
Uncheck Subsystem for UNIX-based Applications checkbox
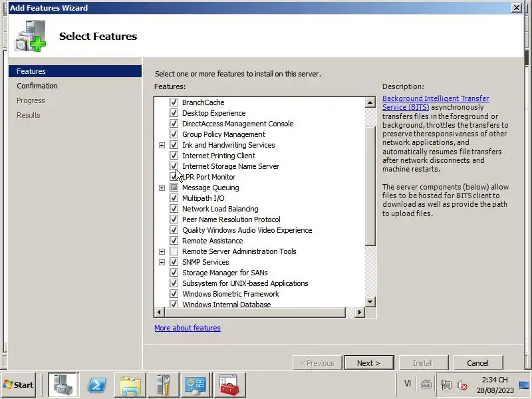point(174,283)
